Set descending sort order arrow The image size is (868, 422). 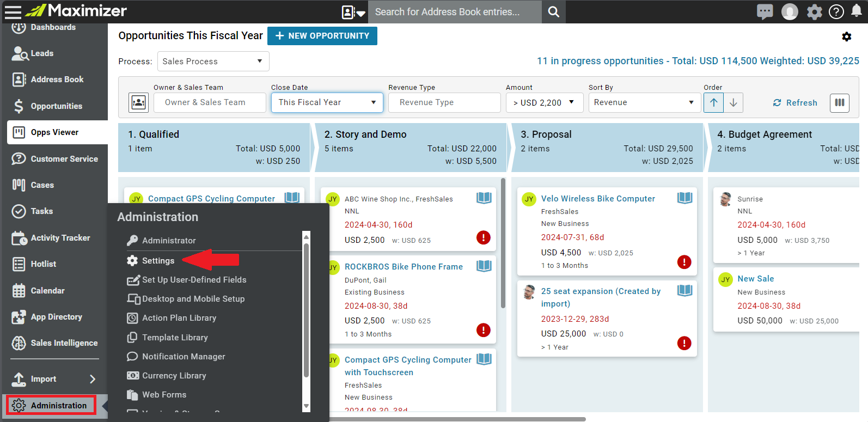point(733,102)
